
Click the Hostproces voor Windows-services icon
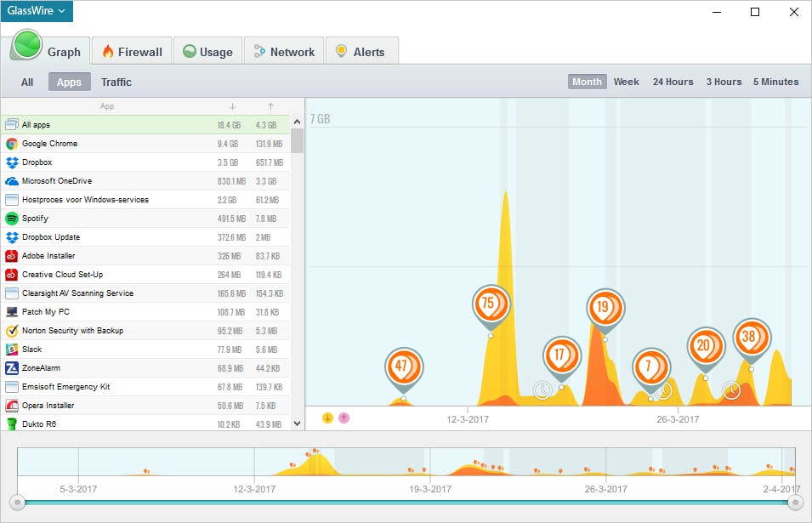click(12, 199)
